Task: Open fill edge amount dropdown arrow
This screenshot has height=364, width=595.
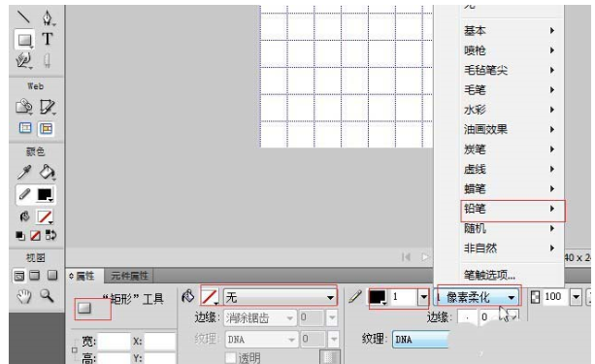Action: point(332,317)
